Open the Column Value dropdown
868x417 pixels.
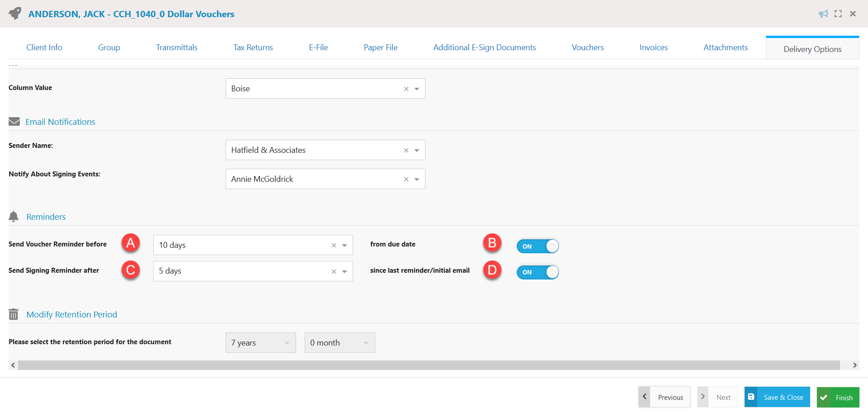point(417,89)
